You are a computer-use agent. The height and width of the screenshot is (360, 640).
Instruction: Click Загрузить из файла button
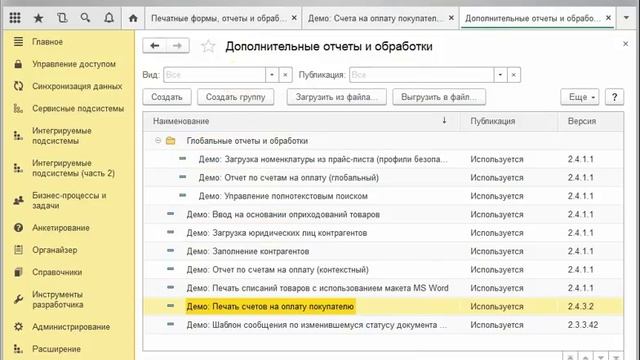[336, 97]
